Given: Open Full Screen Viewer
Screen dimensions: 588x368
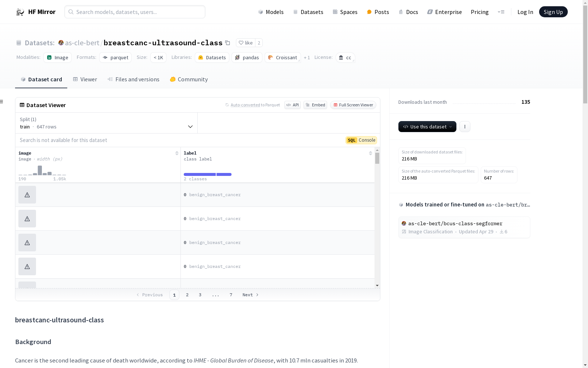Looking at the screenshot, I should coord(353,105).
